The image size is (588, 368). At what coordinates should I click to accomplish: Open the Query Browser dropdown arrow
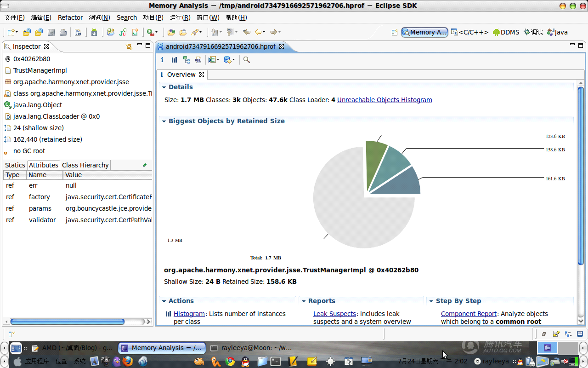pyautogui.click(x=218, y=60)
